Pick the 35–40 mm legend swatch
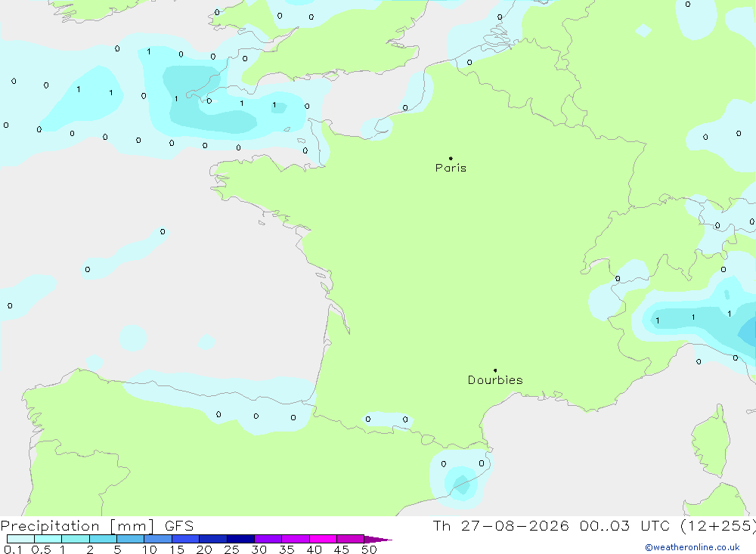Screen dimensions: 756x554 [296, 539]
